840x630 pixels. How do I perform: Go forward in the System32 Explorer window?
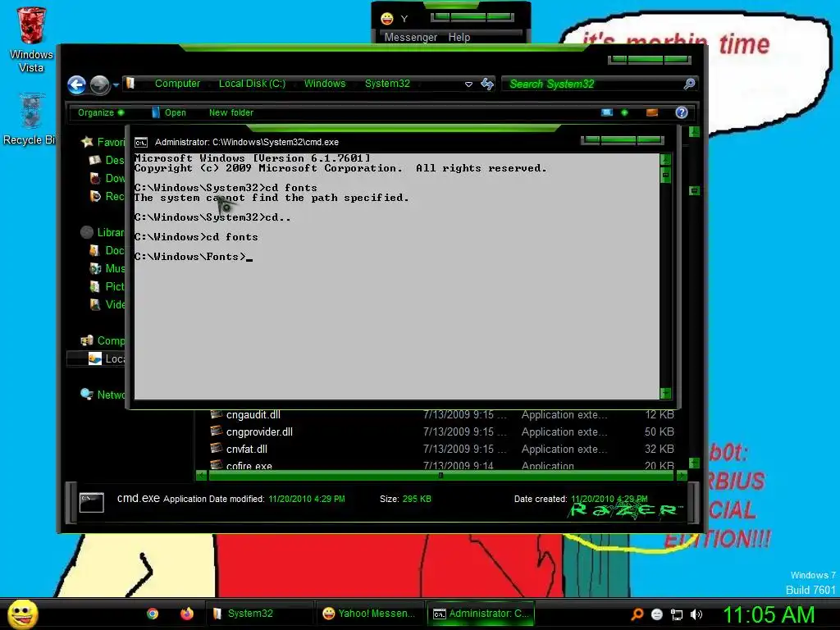click(99, 84)
